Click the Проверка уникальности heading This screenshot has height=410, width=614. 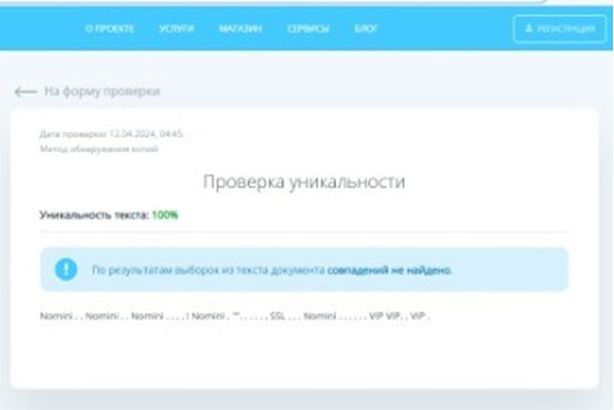304,182
